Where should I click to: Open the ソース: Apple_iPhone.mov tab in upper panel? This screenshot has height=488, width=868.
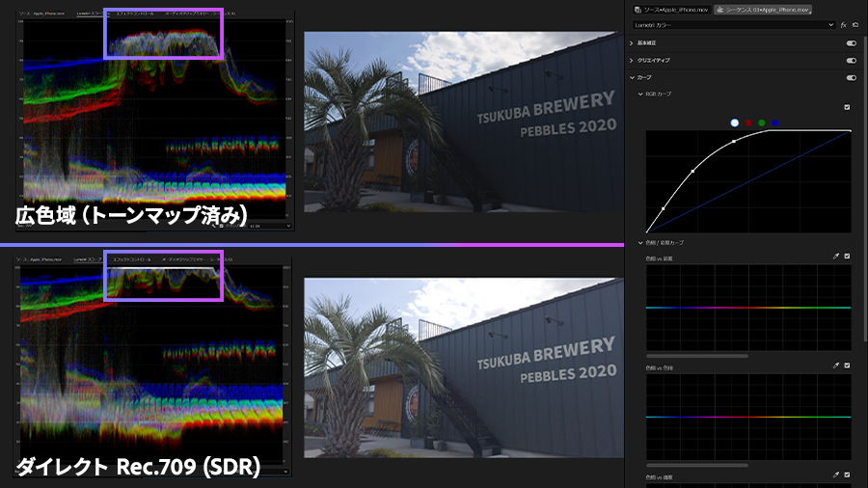click(41, 13)
